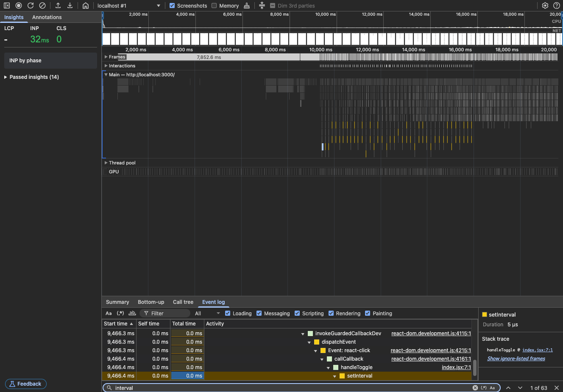The width and height of the screenshot is (563, 392).
Task: Enable case sensitivity in search bar
Action: click(492, 388)
